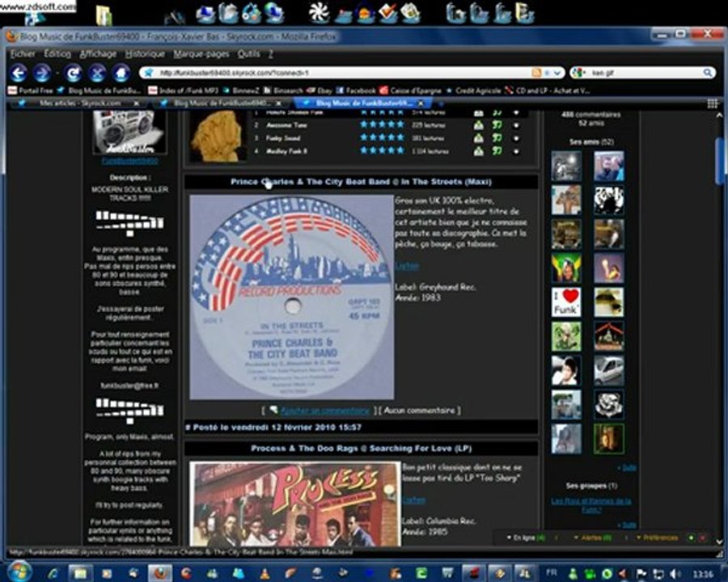Click the Brazil flag friend avatar
The height and width of the screenshot is (582, 728).
(566, 268)
